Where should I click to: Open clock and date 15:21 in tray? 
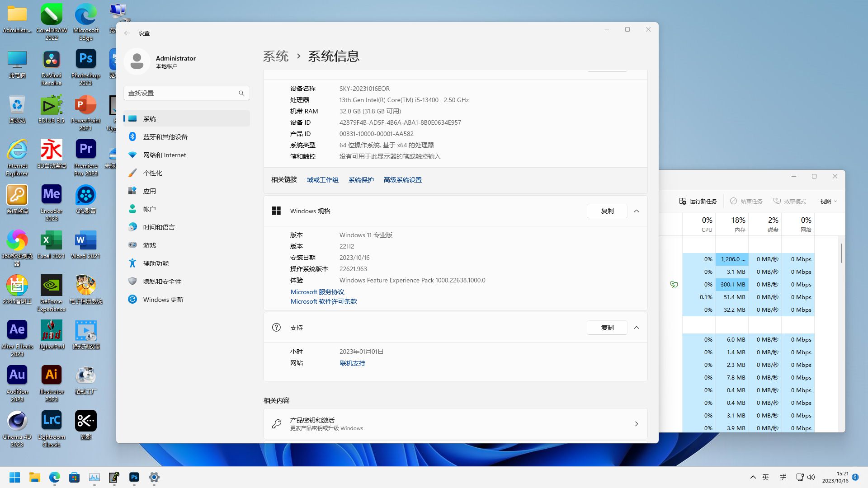point(835,477)
